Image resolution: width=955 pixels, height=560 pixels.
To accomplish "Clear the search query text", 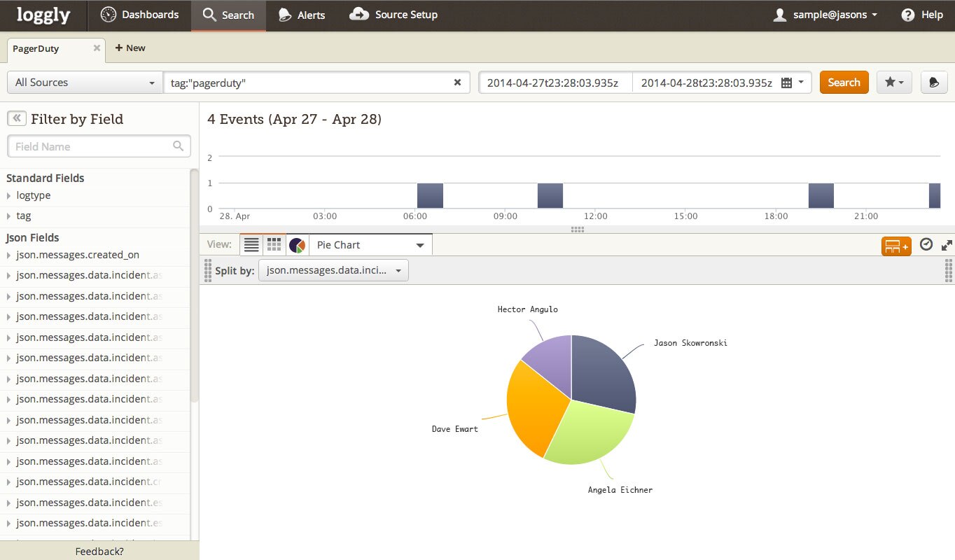I will tap(457, 83).
